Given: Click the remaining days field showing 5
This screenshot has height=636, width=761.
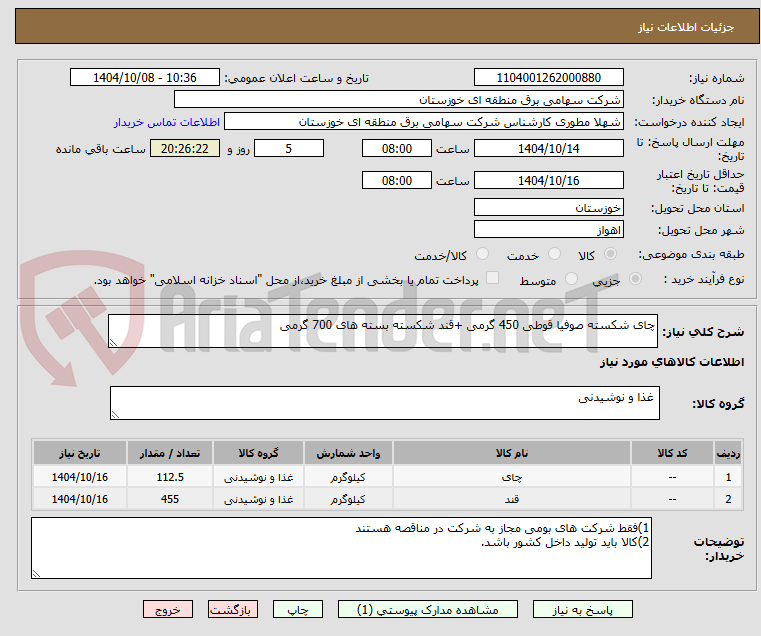Looking at the screenshot, I should coord(289,148).
